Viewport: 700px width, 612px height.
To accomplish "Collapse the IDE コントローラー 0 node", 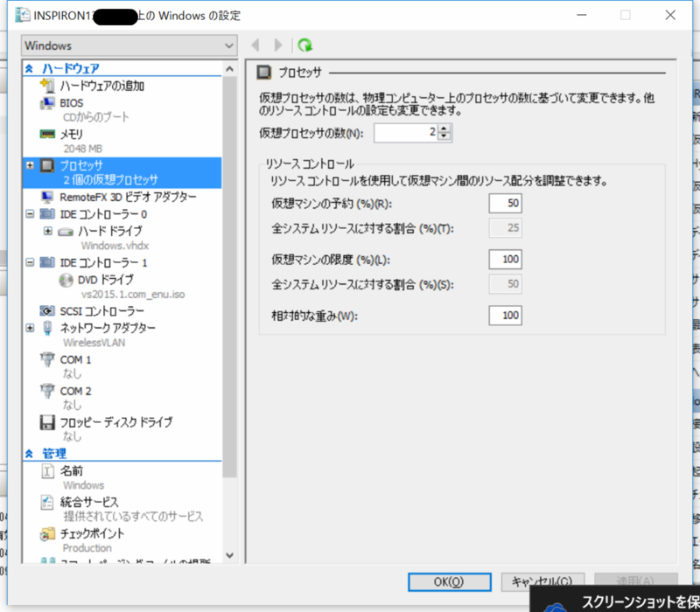I will [x=30, y=214].
